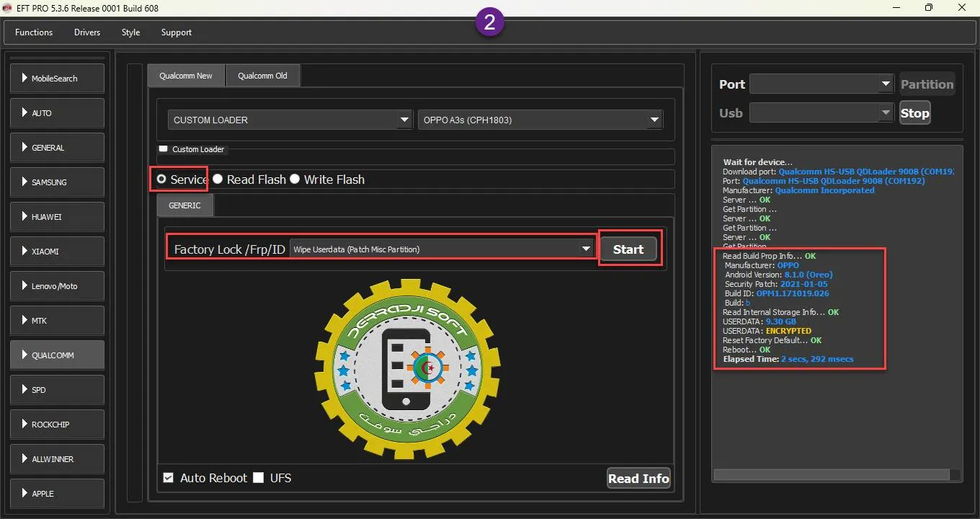Uncheck the Auto Reboot checkbox

(169, 478)
